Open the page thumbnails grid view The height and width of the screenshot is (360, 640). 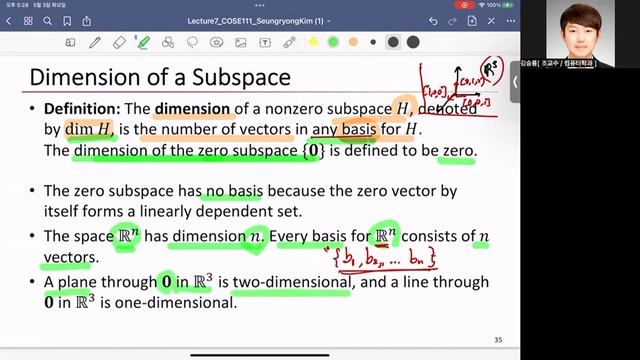pyautogui.click(x=28, y=21)
